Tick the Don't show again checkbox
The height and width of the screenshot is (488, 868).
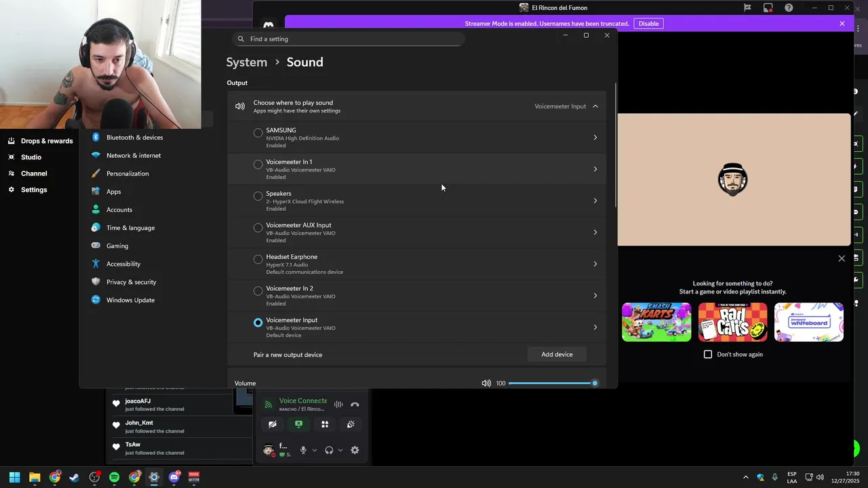[x=708, y=354]
